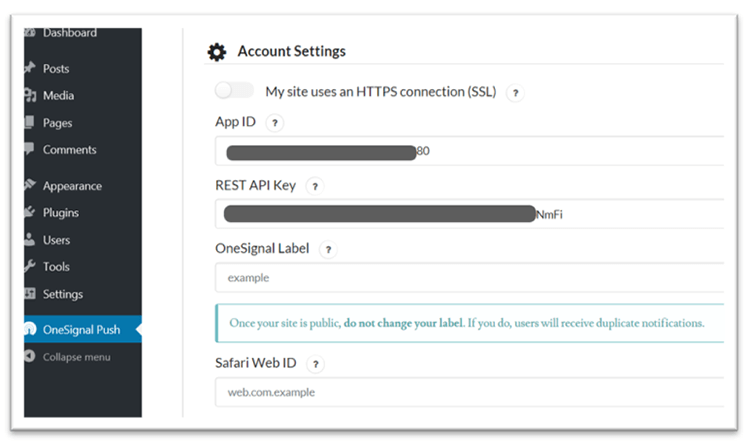Image resolution: width=750 pixels, height=447 pixels.
Task: Open the Media menu item
Action: (58, 96)
